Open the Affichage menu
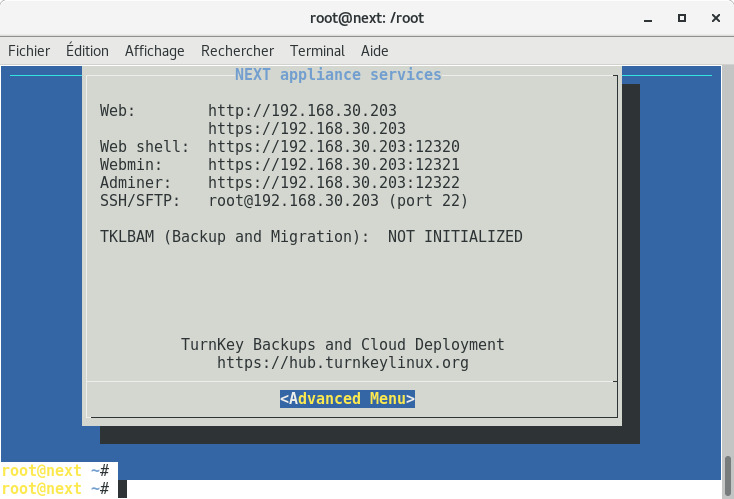The width and height of the screenshot is (734, 499). 154,51
